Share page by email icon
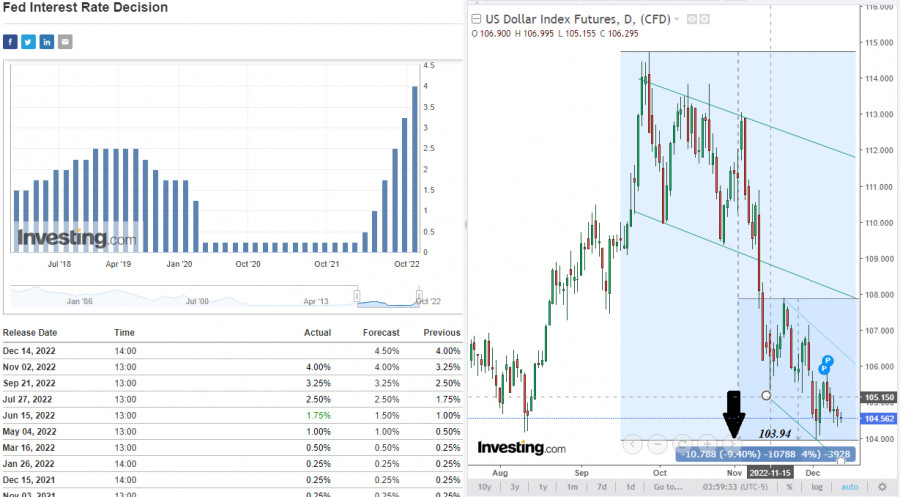This screenshot has height=497, width=900. pos(65,42)
